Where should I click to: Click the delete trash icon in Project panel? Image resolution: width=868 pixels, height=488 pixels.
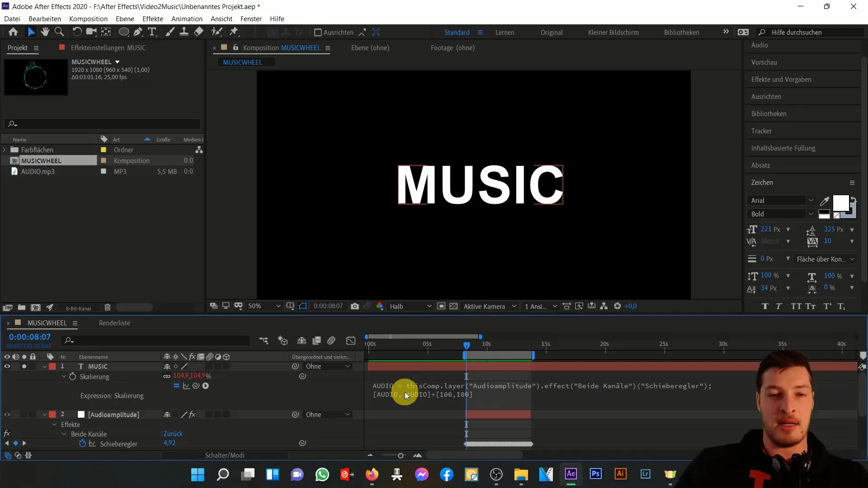click(x=108, y=308)
